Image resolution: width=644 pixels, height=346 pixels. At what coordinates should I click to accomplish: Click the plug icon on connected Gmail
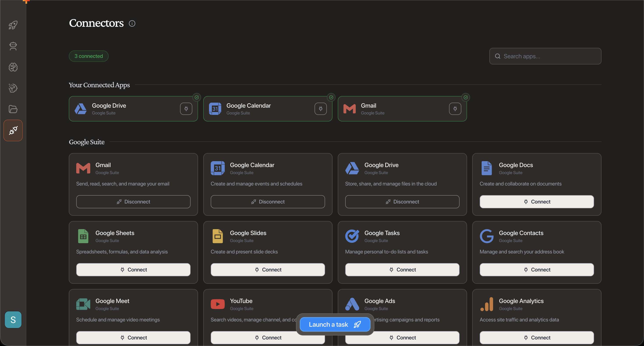[x=455, y=109]
